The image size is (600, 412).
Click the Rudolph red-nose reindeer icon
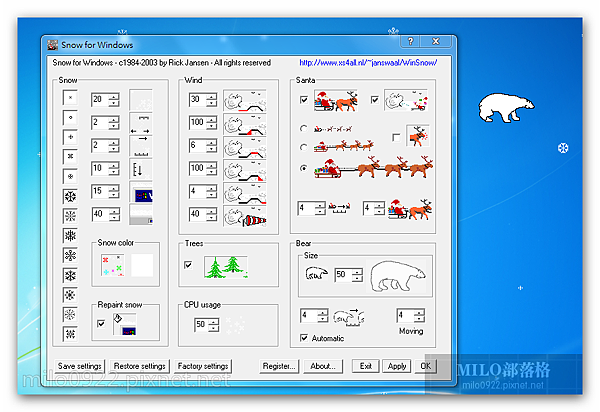tap(417, 136)
